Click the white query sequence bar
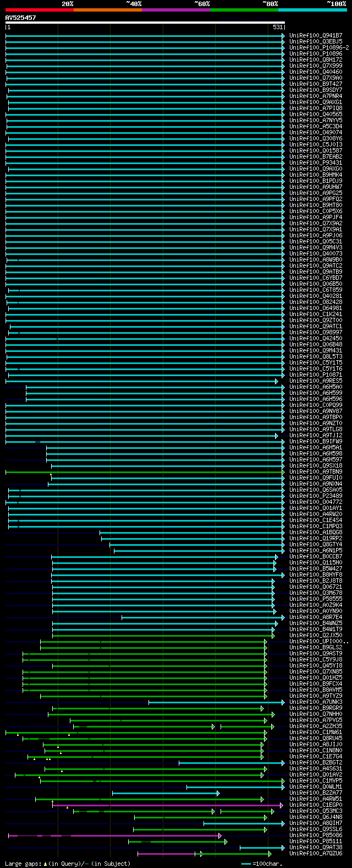The image size is (352, 868). tap(145, 23)
